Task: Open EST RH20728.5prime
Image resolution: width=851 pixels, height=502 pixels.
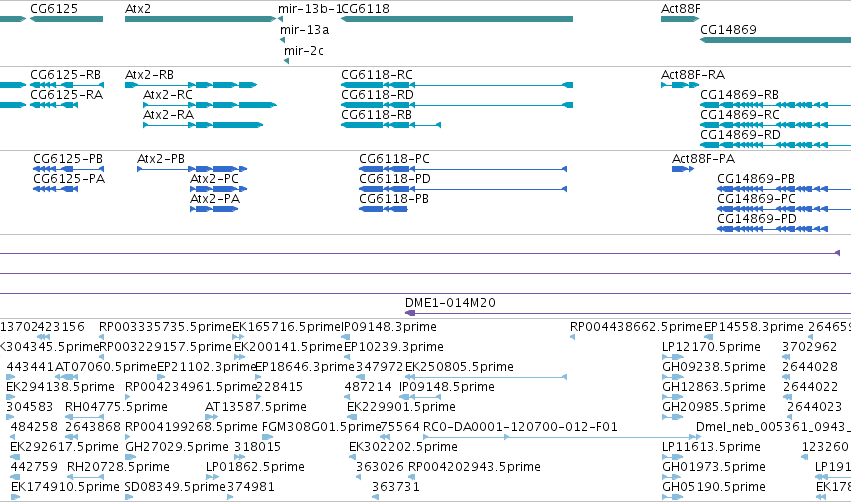Action: (118, 467)
